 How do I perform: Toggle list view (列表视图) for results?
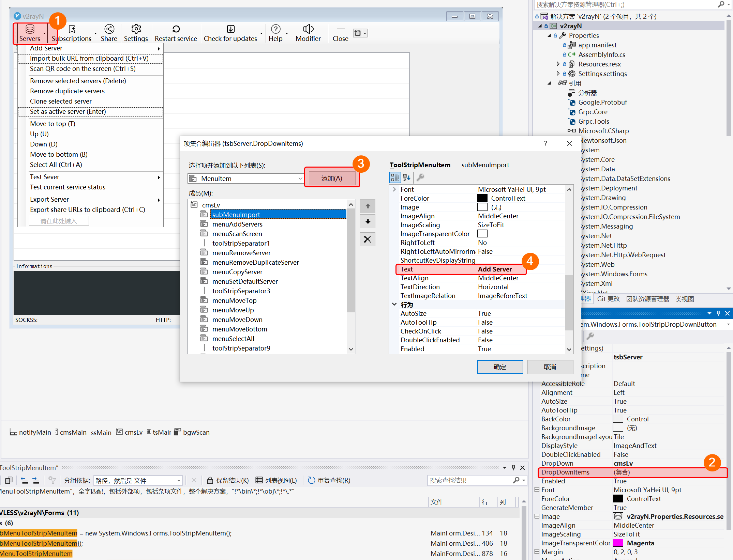(x=276, y=480)
